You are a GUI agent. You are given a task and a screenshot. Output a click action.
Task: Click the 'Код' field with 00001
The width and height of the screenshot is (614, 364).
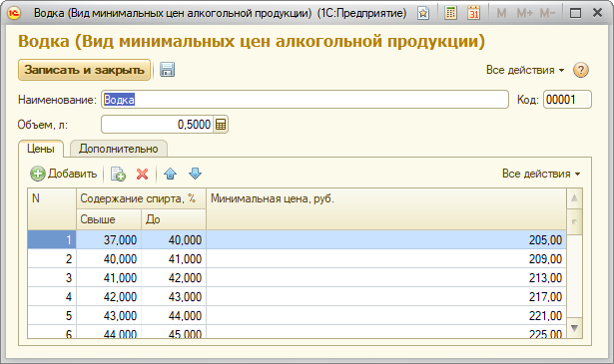[x=567, y=100]
